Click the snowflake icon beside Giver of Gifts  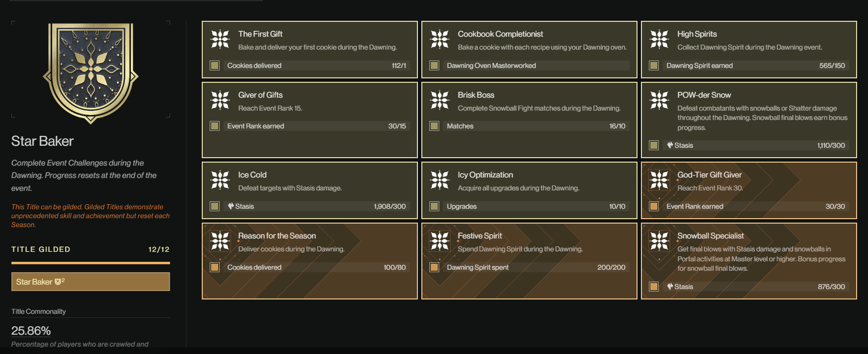click(x=220, y=100)
